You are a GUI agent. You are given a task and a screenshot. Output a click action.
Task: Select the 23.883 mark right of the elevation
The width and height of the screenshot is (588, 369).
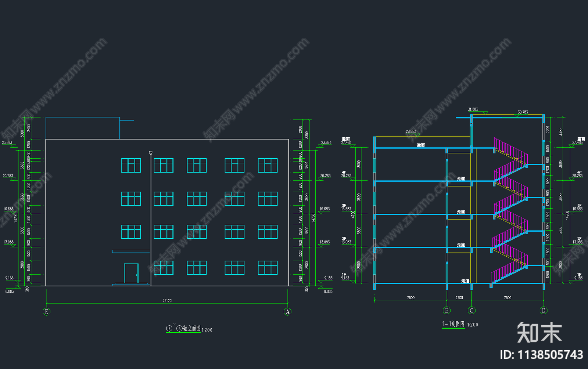click(326, 142)
